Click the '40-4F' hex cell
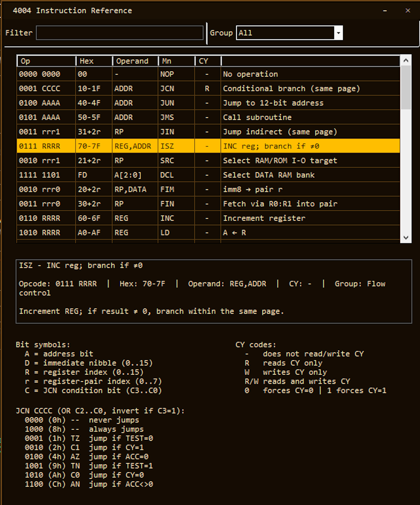The width and height of the screenshot is (420, 505). [94, 103]
